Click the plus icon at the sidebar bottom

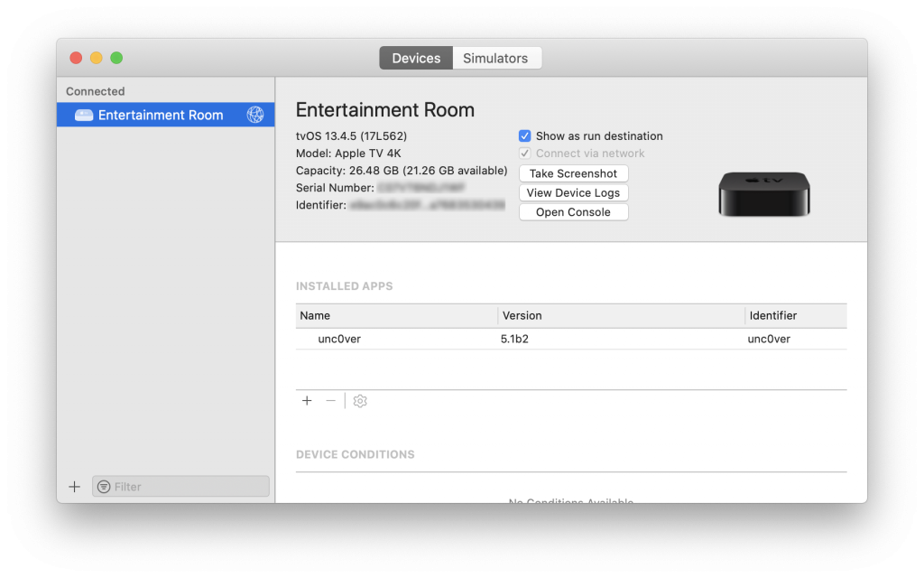(74, 486)
